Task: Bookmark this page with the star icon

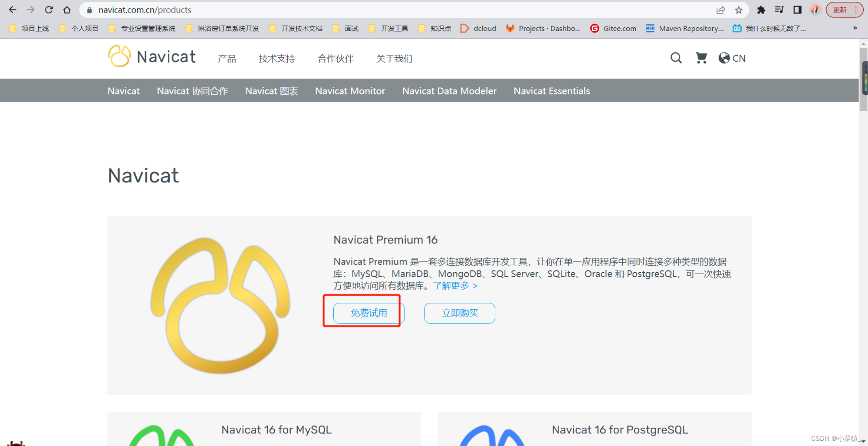Action: (739, 10)
